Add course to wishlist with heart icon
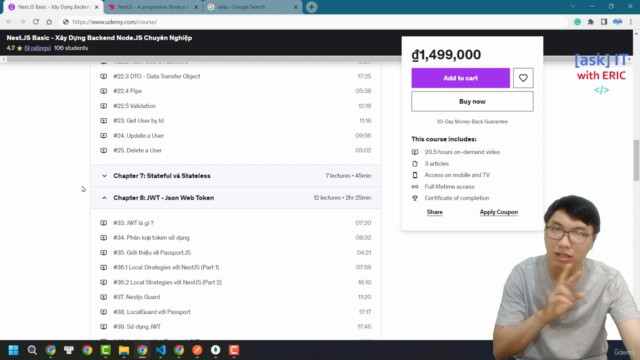640x360 pixels. 523,78
